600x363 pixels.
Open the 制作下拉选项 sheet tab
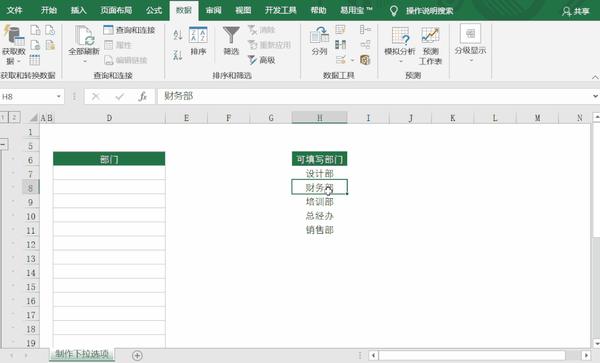[x=82, y=354]
